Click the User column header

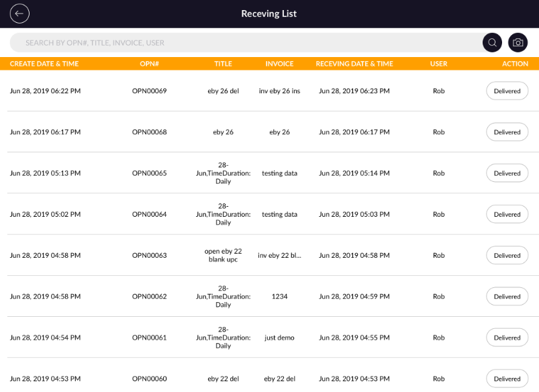[438, 64]
